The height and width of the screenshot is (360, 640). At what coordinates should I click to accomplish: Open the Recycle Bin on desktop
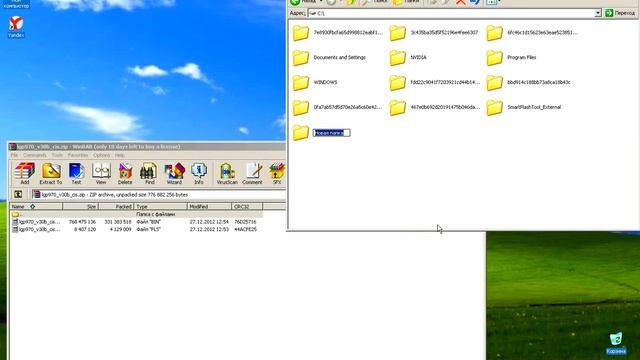pyautogui.click(x=616, y=343)
